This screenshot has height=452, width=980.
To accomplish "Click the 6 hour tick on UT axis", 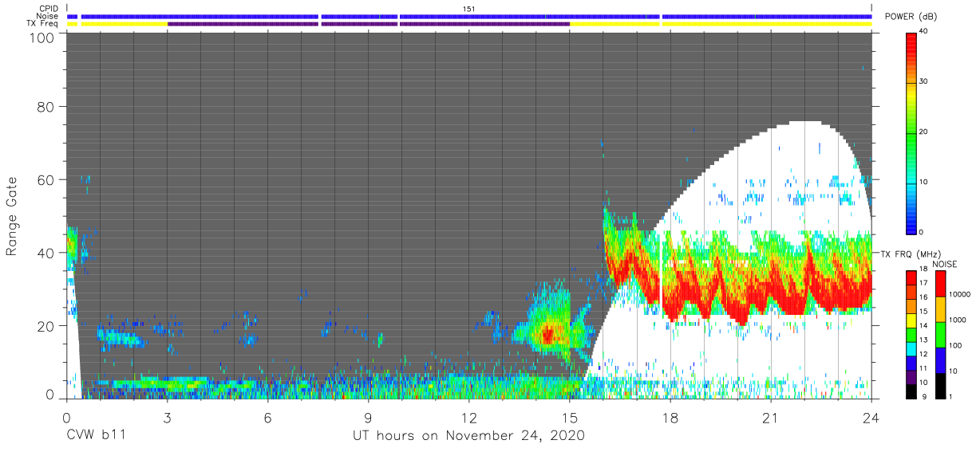I will click(x=267, y=417).
